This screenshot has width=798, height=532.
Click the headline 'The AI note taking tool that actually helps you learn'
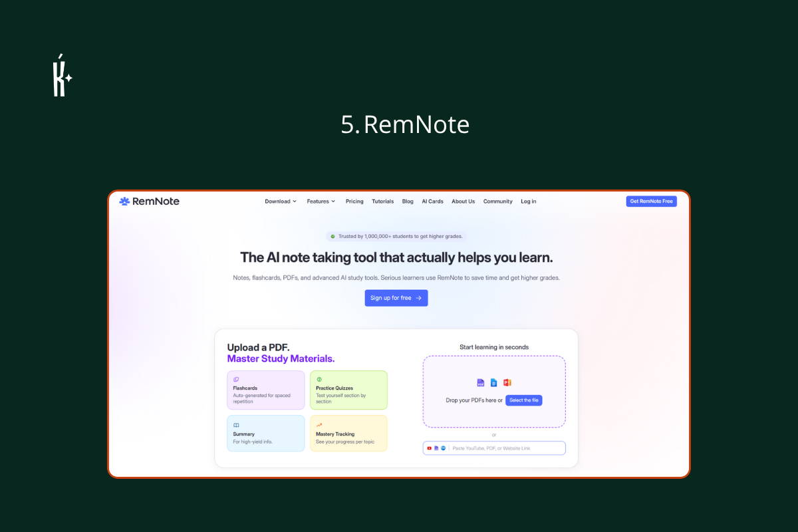point(396,257)
